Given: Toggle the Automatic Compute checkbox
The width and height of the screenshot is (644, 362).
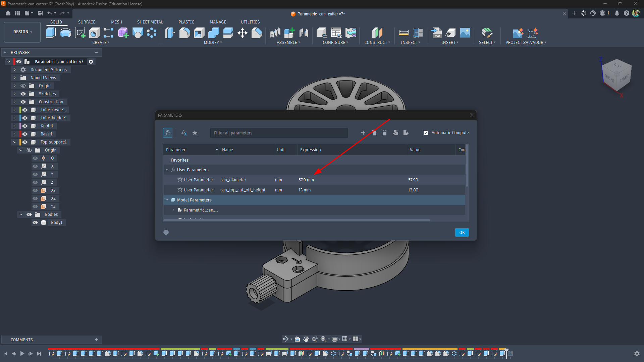Looking at the screenshot, I should 426,133.
